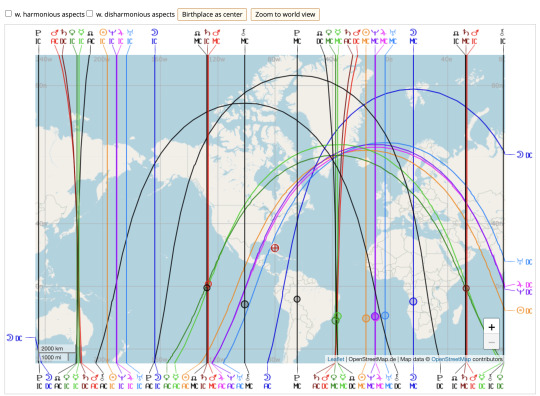Click the purple Neptune MC circle marker on map
540x396 pixels.
pyautogui.click(x=375, y=316)
